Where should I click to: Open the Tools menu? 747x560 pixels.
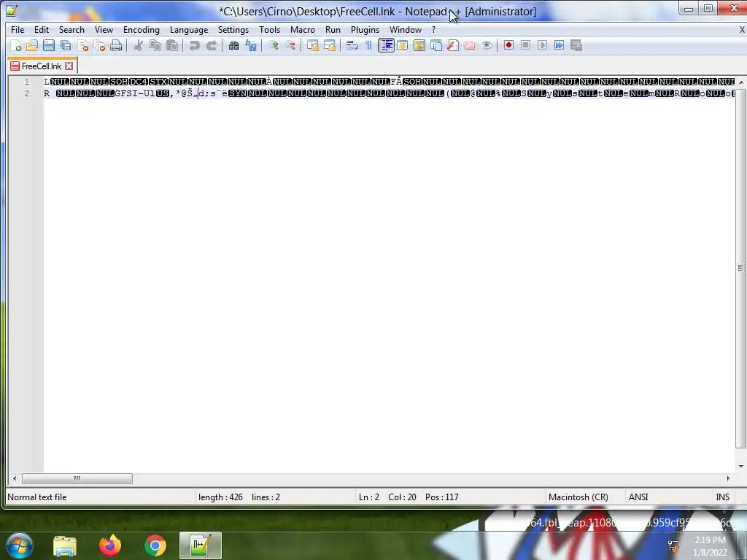pyautogui.click(x=269, y=29)
